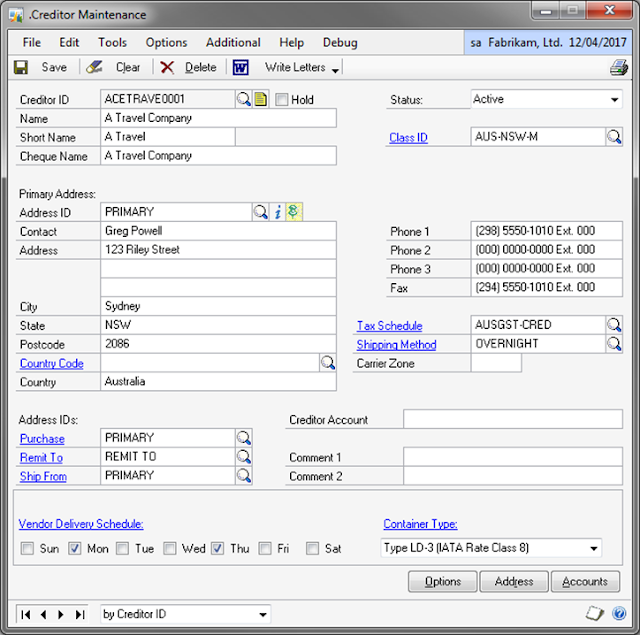This screenshot has width=640, height=635.
Task: Click the Save floppy disk icon
Action: tap(21, 67)
